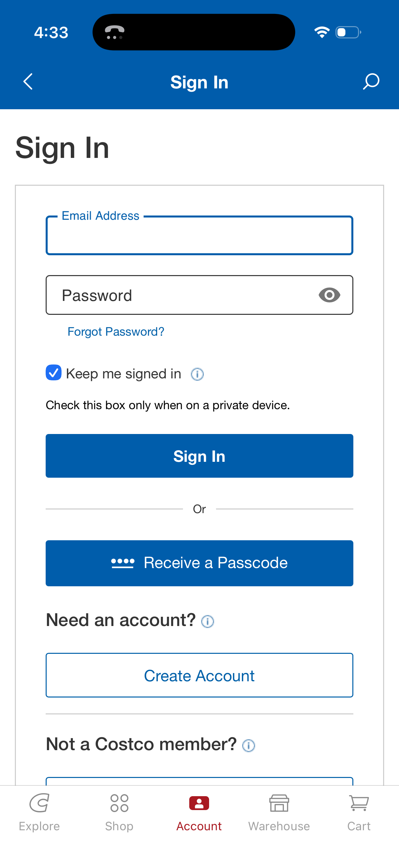The image size is (399, 868).
Task: Tap info icon next to Not a Costco member
Action: (x=248, y=746)
